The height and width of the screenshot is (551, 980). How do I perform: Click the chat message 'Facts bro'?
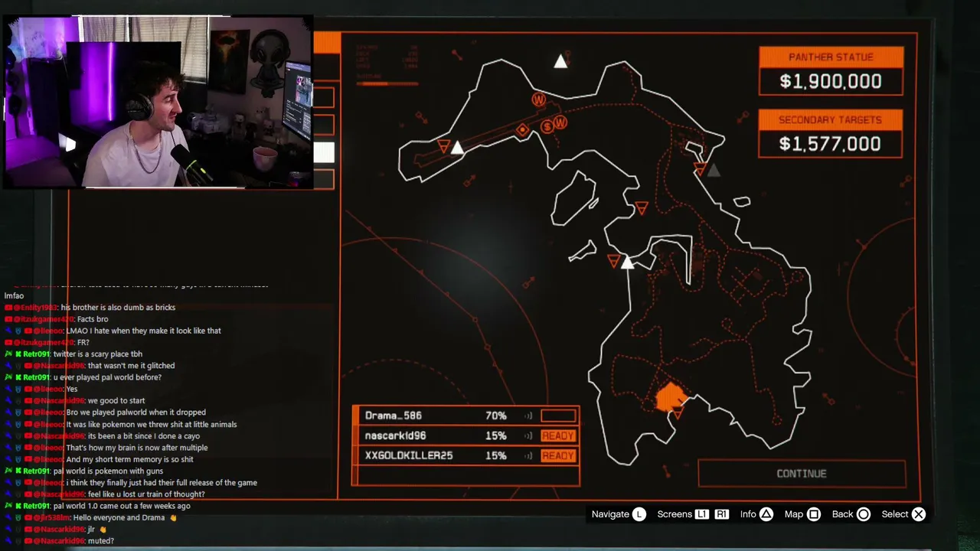pyautogui.click(x=93, y=319)
